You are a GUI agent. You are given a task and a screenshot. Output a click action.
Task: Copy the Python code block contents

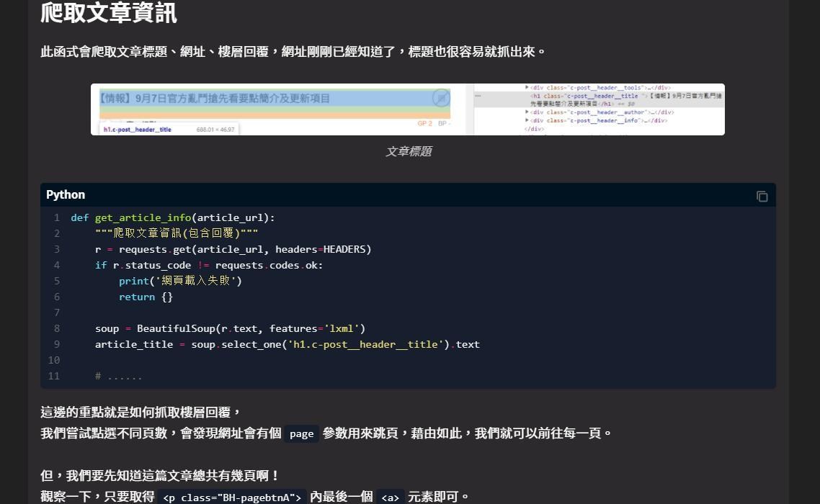(x=762, y=197)
